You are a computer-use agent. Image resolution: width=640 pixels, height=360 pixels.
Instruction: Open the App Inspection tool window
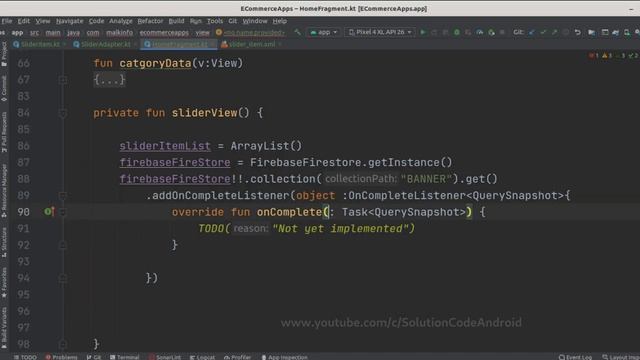click(x=284, y=357)
